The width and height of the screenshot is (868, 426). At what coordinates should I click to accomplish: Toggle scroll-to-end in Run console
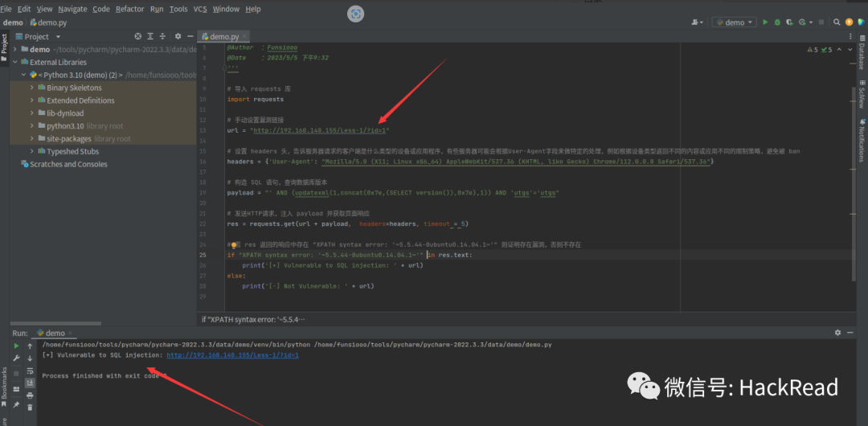(x=30, y=383)
